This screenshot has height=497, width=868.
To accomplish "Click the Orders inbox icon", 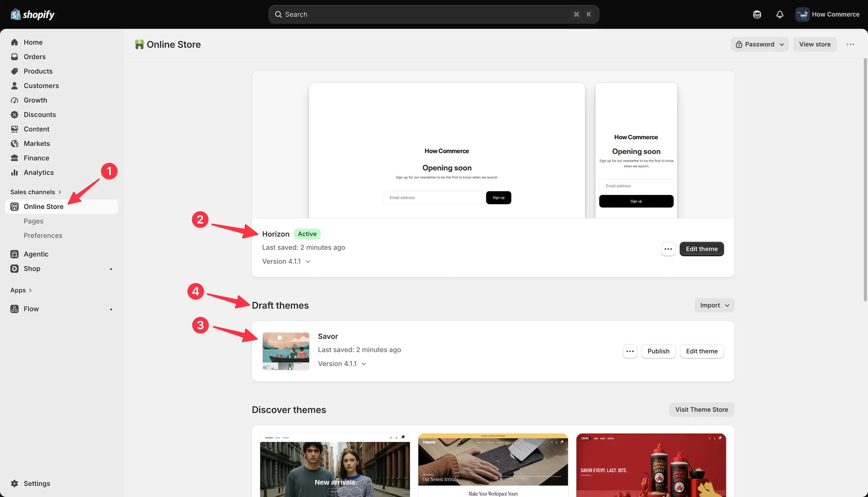I will point(14,57).
